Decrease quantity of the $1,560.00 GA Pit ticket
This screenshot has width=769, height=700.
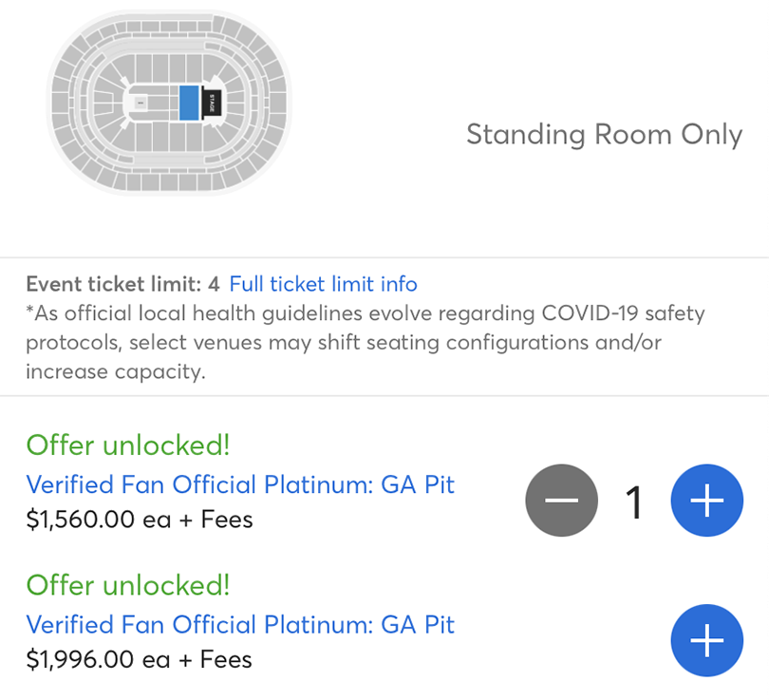point(561,501)
